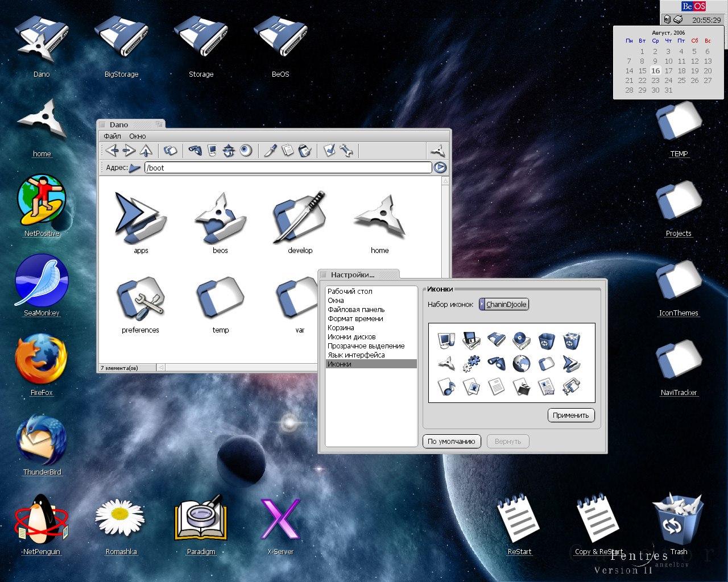Viewport: 728px width, 582px height.
Task: Open the BeOS menu logo in deskbar
Action: pos(694,6)
